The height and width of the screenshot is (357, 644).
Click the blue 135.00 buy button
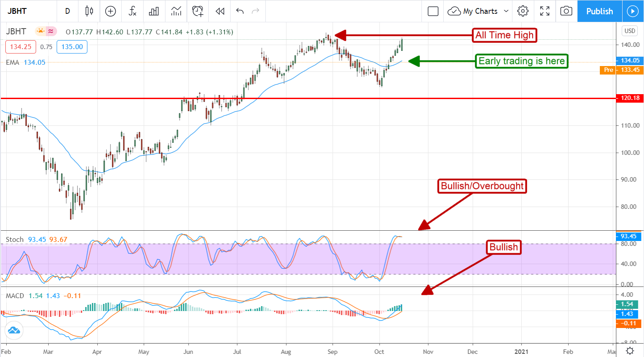point(73,47)
